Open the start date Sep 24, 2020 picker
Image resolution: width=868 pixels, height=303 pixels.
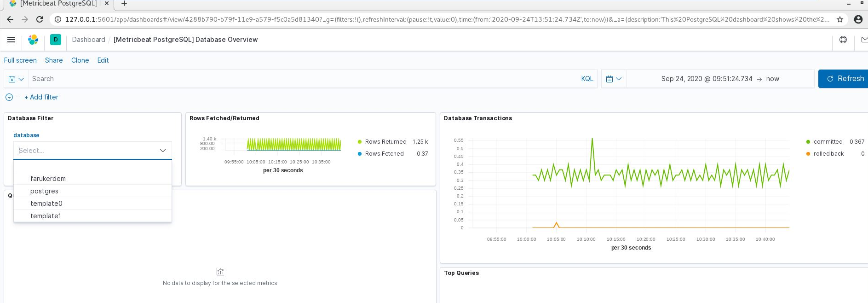coord(707,79)
